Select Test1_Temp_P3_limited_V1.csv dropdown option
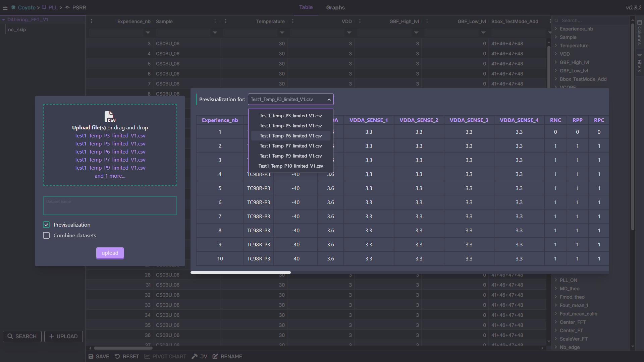The height and width of the screenshot is (362, 644). tap(291, 116)
